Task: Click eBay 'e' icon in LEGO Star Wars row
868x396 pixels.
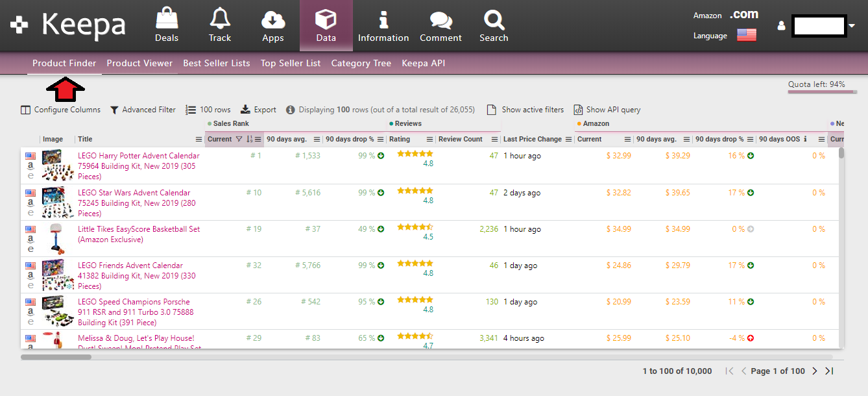Action: click(x=30, y=213)
